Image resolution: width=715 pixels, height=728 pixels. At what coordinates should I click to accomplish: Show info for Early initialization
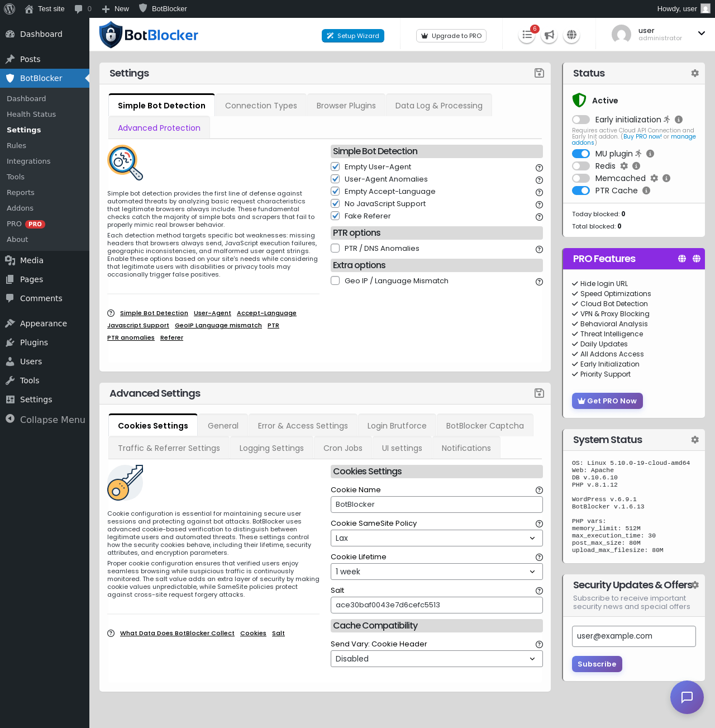679,120
